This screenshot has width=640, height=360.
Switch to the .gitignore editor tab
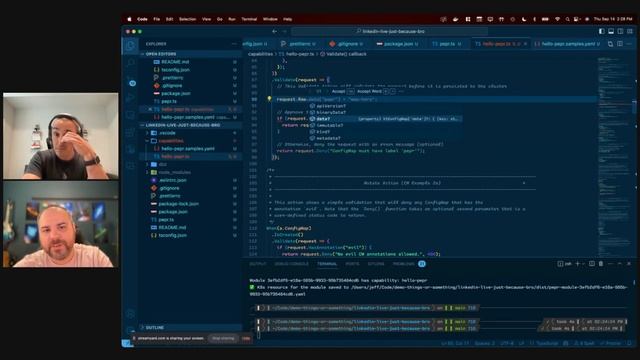pyautogui.click(x=347, y=44)
